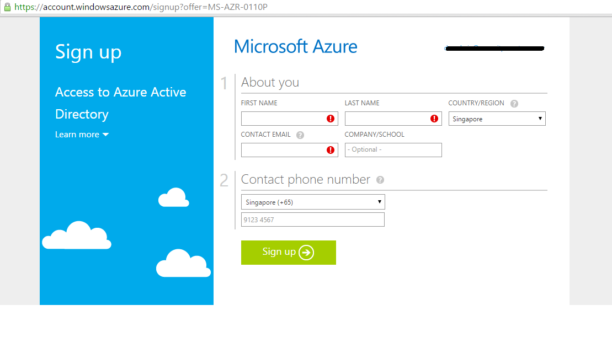The height and width of the screenshot is (364, 612).
Task: Click the About you section heading
Action: [x=270, y=82]
